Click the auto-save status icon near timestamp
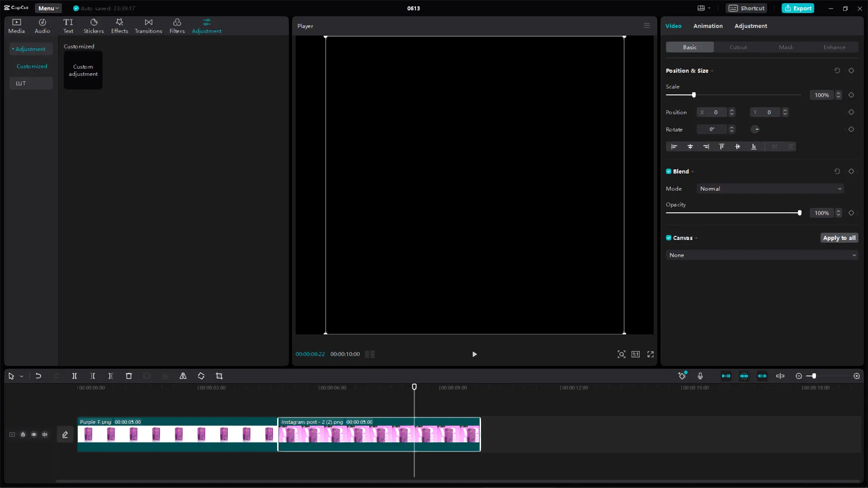868x488 pixels. tap(75, 8)
